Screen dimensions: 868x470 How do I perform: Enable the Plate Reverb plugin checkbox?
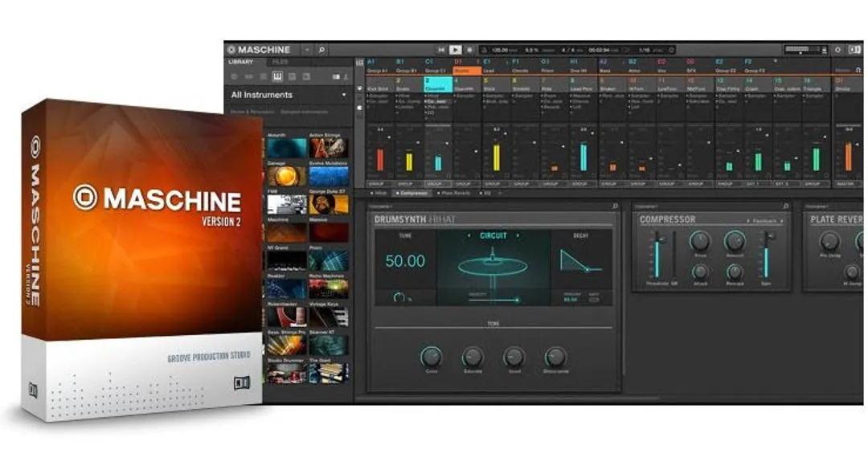(438, 193)
